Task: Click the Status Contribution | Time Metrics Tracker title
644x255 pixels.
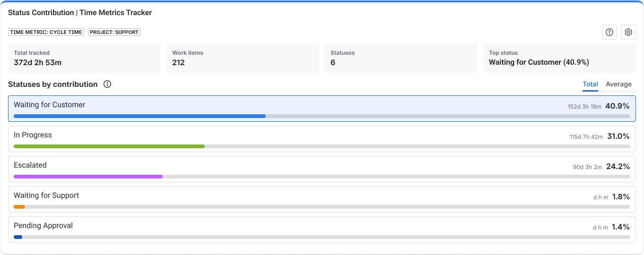Action: coord(80,13)
